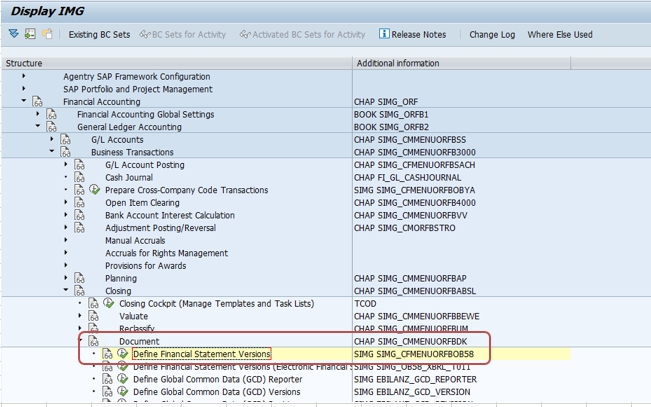This screenshot has width=651, height=407.
Task: Collapse the Closing node
Action: 66,290
